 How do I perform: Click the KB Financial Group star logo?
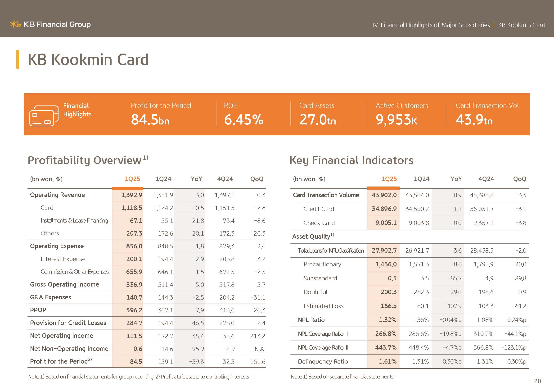coord(15,24)
